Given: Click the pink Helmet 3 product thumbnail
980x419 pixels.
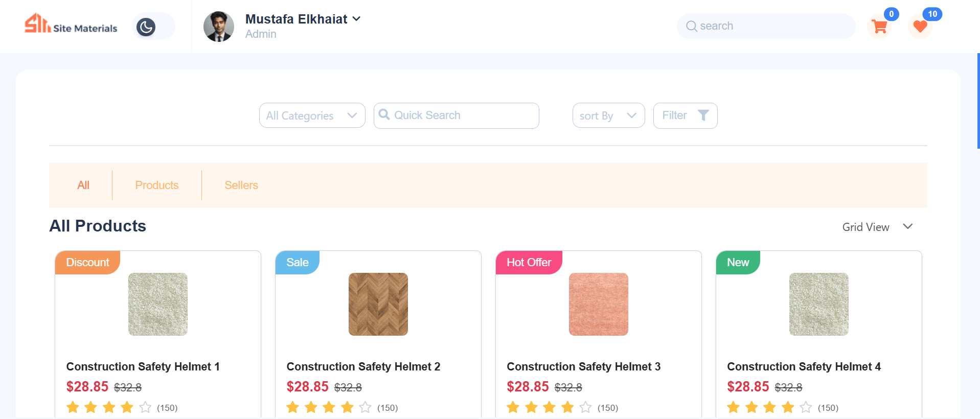Looking at the screenshot, I should pos(598,304).
